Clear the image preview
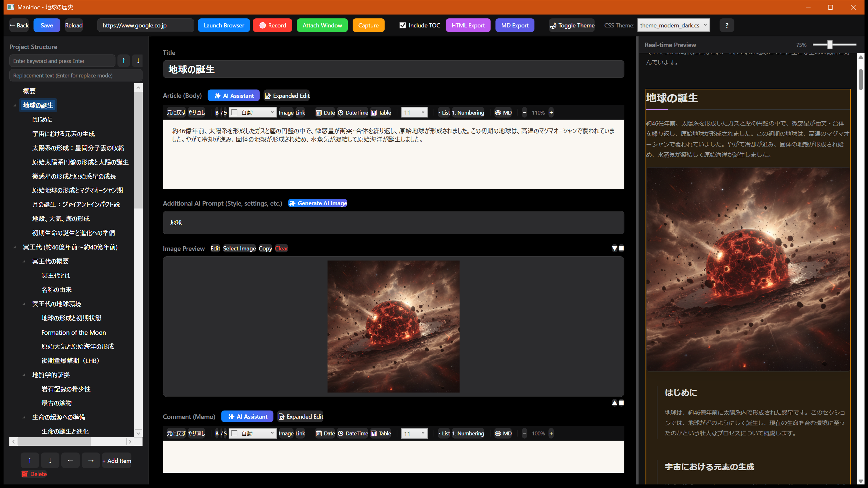 click(281, 248)
